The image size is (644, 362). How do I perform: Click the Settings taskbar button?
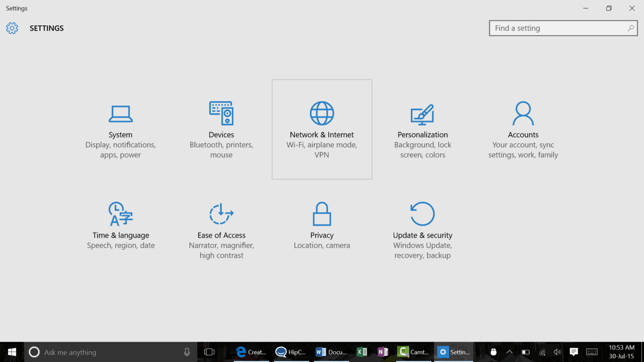click(x=453, y=352)
